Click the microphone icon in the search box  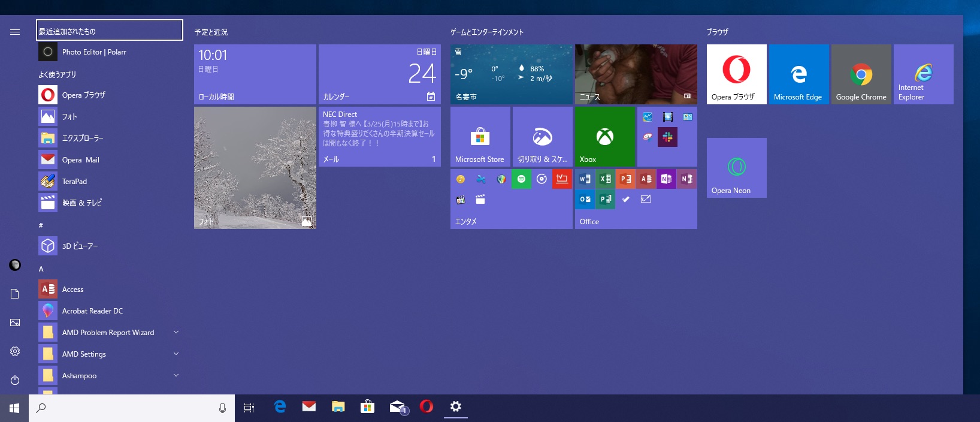222,408
